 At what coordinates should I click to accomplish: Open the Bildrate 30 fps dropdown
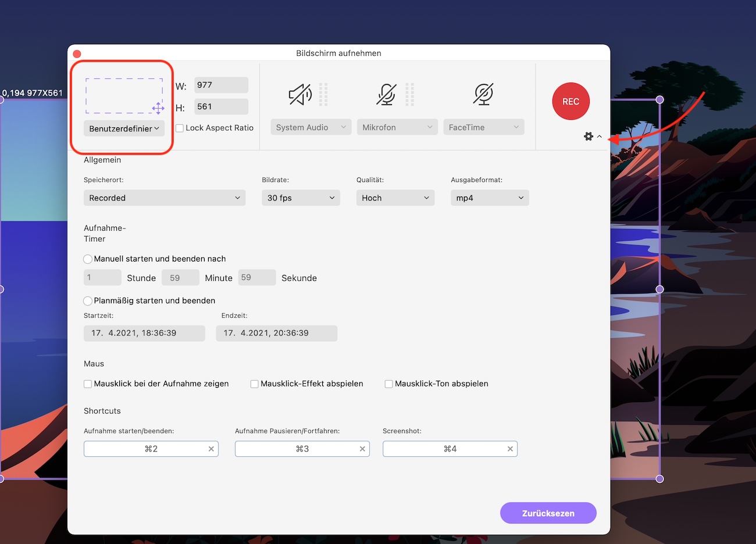301,198
